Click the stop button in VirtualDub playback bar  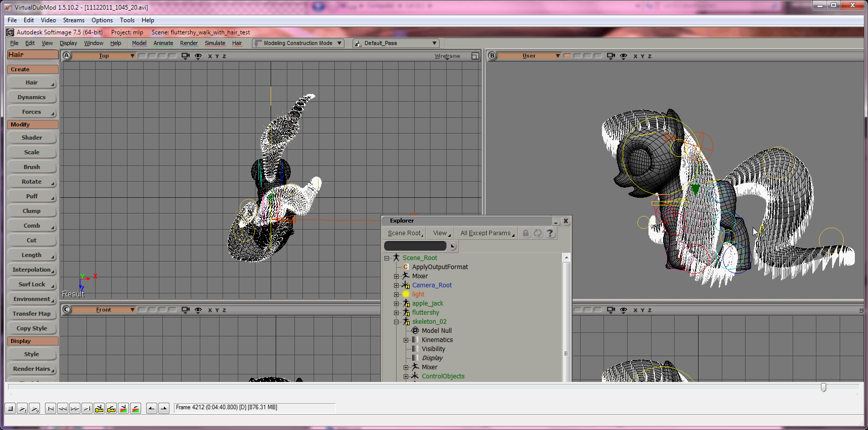pos(10,408)
